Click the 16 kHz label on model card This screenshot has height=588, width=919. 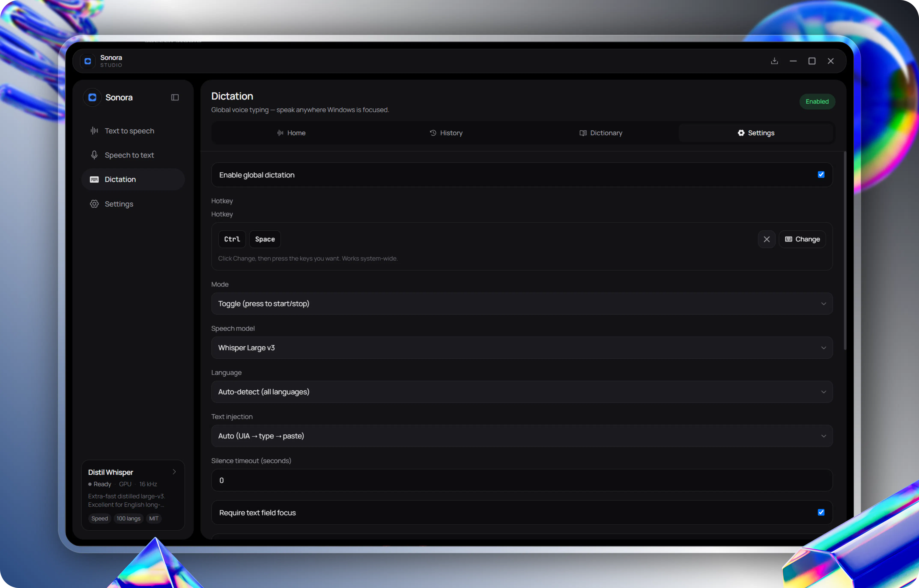(x=148, y=484)
